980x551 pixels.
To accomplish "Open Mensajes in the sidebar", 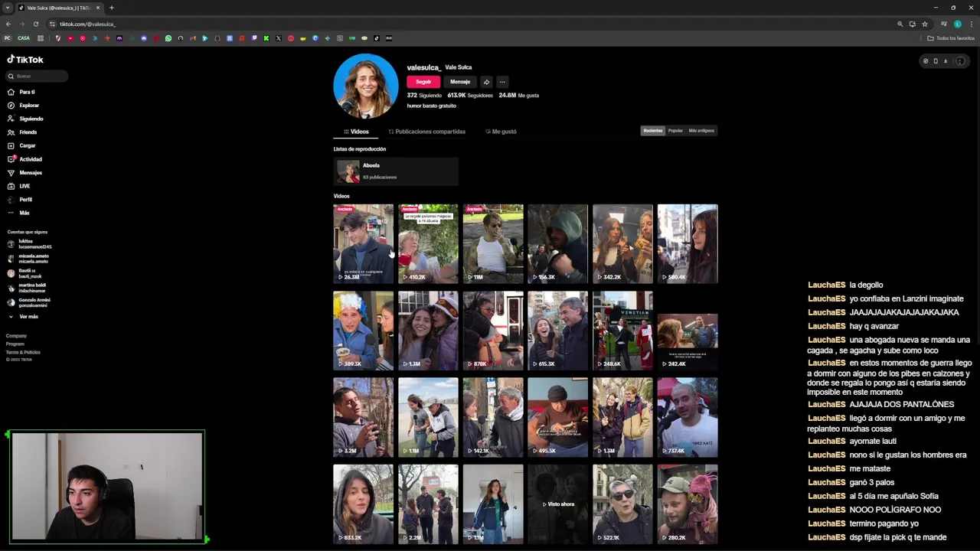I will pos(25,173).
